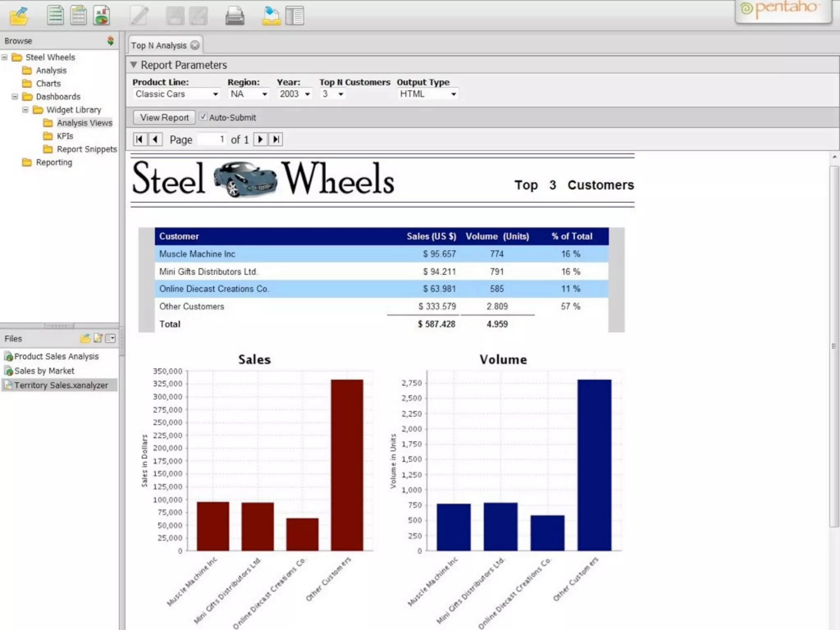The image size is (840, 630).
Task: Click the new report icon
Action: (55, 16)
